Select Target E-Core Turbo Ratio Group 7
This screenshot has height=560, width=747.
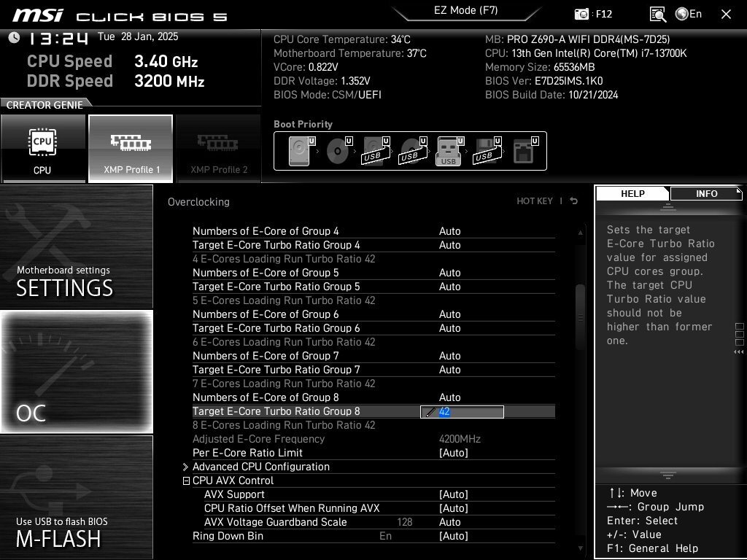pyautogui.click(x=373, y=370)
